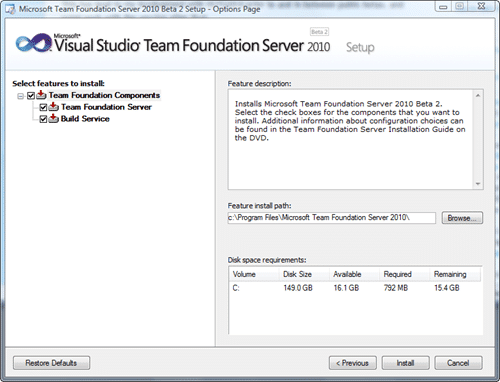This screenshot has width=500, height=382.
Task: Click the 149.0 GB disk size value
Action: point(298,288)
